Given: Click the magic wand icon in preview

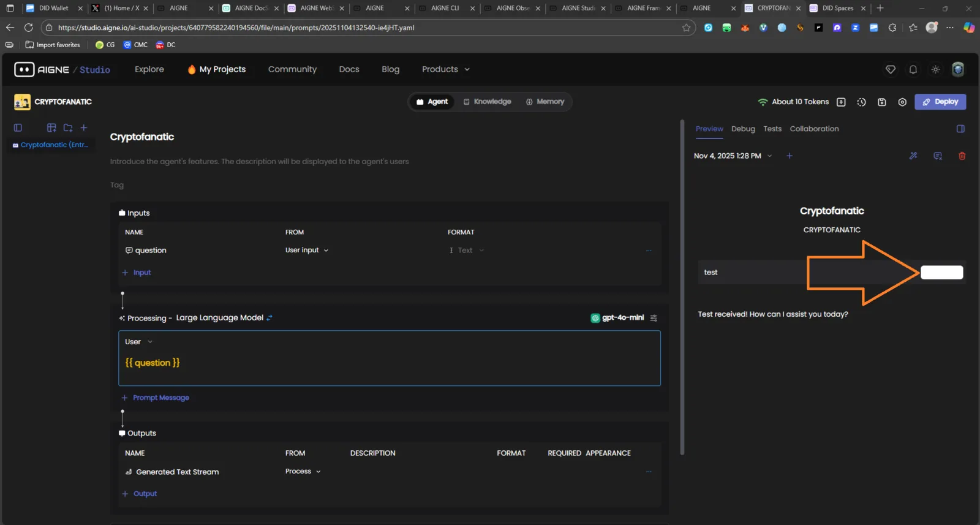Looking at the screenshot, I should pos(913,156).
